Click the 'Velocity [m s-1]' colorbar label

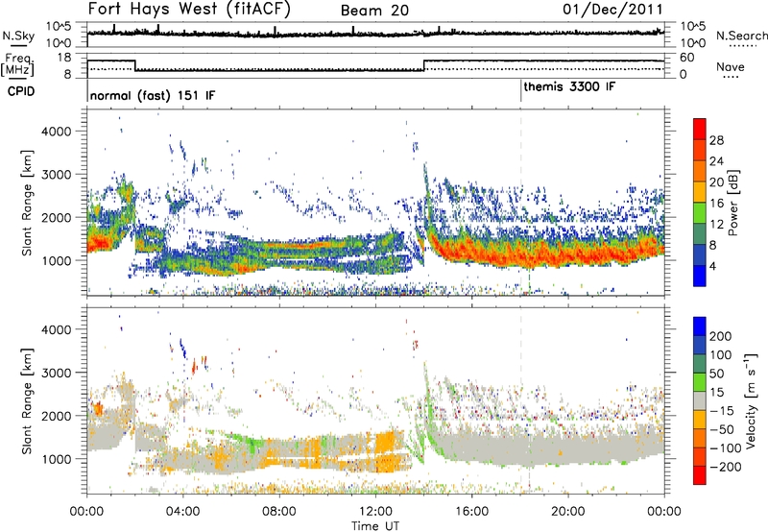tap(750, 400)
